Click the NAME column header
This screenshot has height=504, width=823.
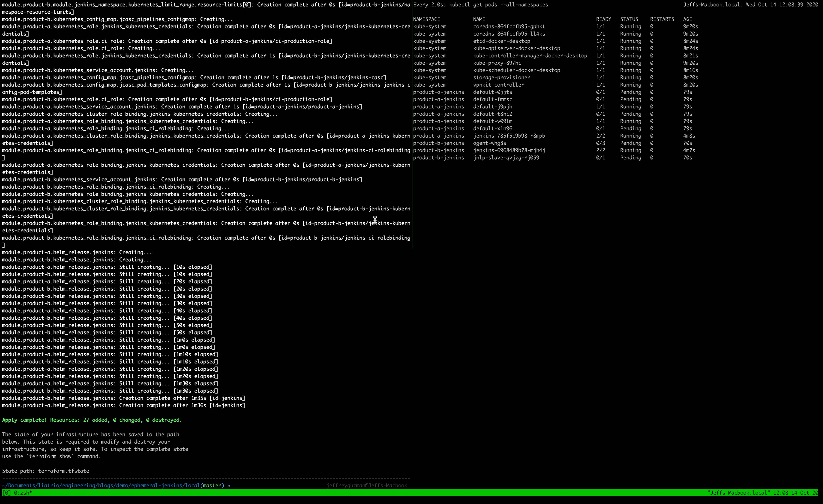479,19
